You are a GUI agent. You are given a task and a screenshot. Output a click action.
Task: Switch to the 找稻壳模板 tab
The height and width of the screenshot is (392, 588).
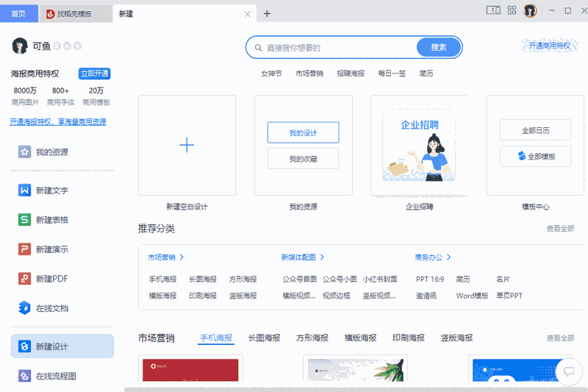[75, 14]
